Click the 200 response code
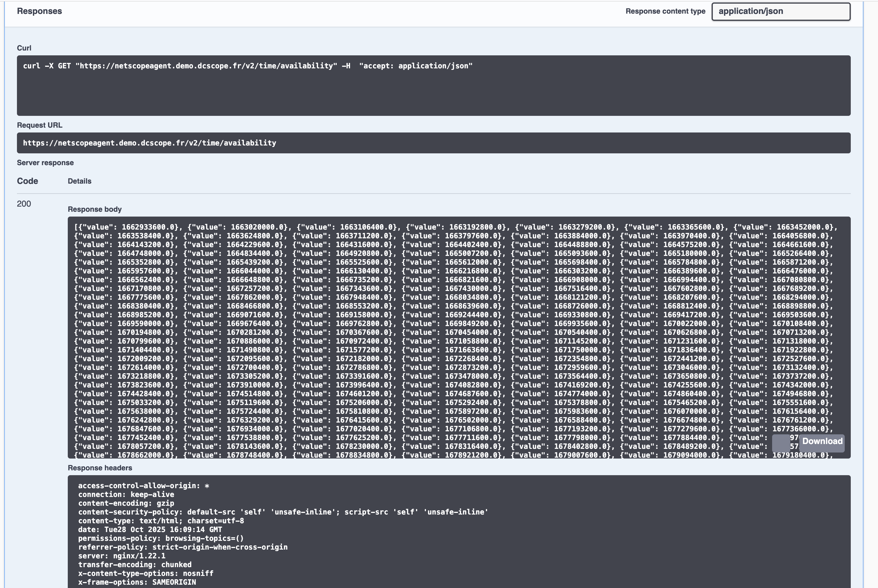 (24, 204)
